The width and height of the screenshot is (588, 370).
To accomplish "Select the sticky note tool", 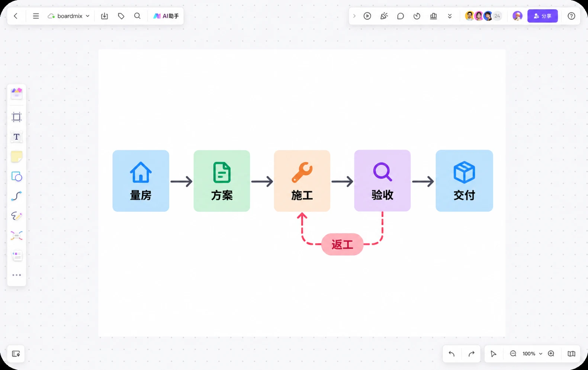I will coord(17,157).
